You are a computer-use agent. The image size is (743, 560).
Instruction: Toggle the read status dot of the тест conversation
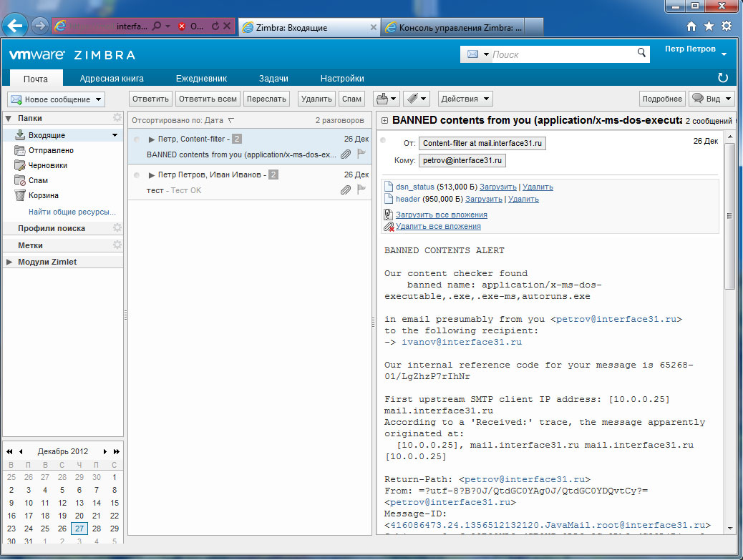pyautogui.click(x=137, y=175)
